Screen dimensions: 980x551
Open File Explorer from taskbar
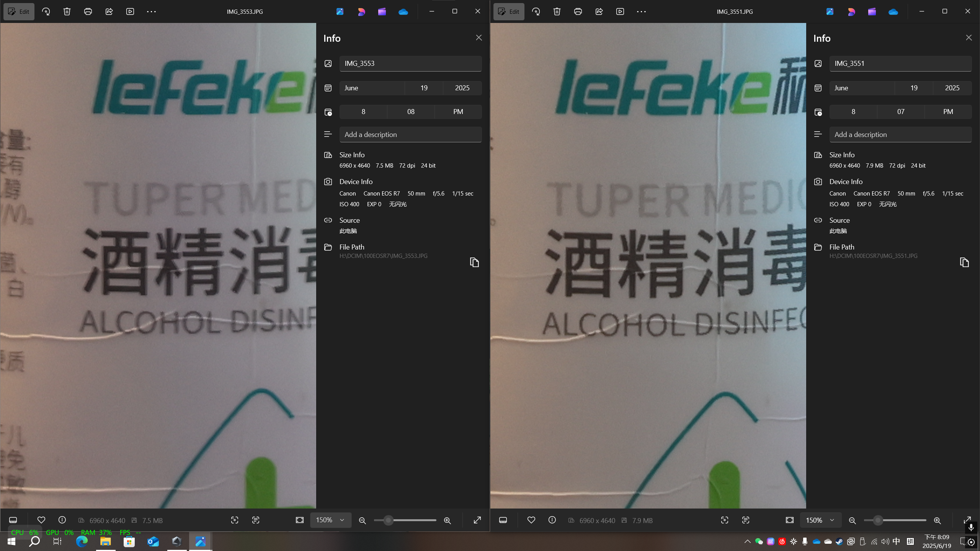click(x=105, y=541)
